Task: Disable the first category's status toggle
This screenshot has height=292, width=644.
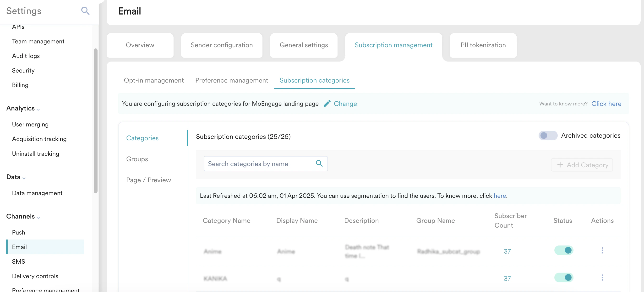Action: pyautogui.click(x=563, y=250)
